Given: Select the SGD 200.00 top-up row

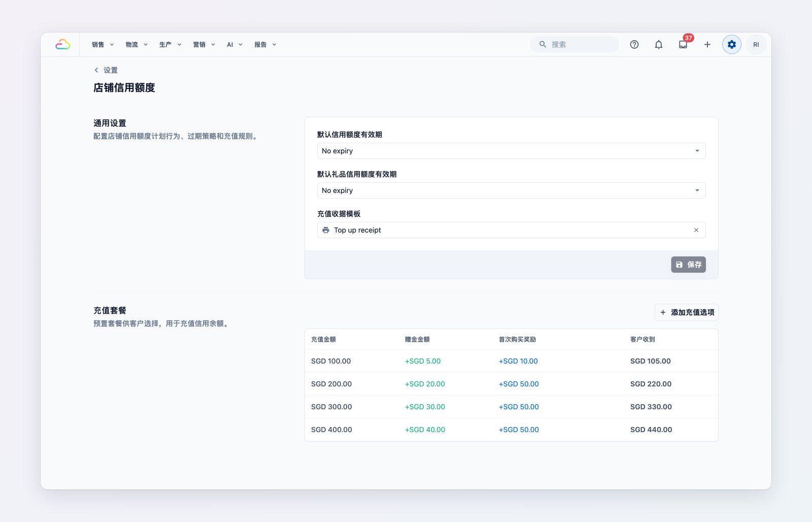Looking at the screenshot, I should [x=512, y=384].
